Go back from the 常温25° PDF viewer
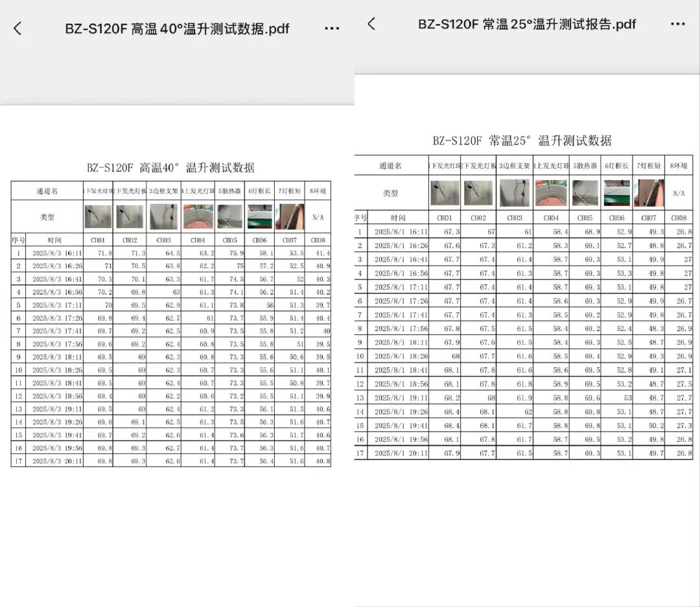Image resolution: width=700 pixels, height=607 pixels. (371, 24)
